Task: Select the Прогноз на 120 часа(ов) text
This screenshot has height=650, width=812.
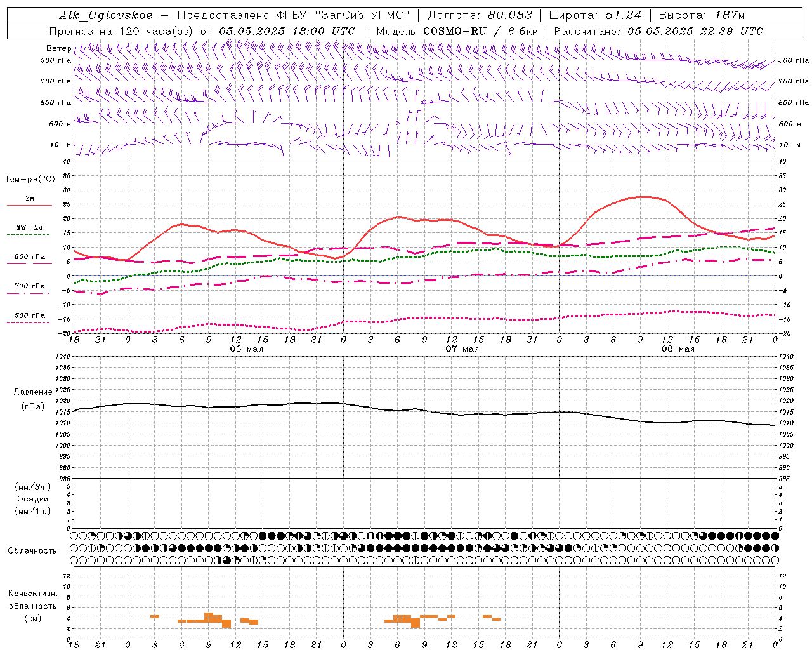Action: pos(121,31)
